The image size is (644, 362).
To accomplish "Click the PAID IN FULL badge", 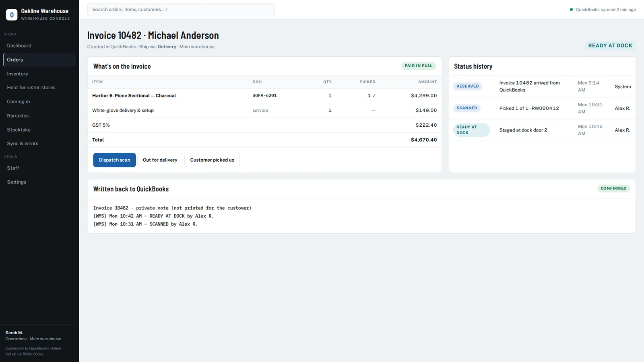I will (419, 66).
